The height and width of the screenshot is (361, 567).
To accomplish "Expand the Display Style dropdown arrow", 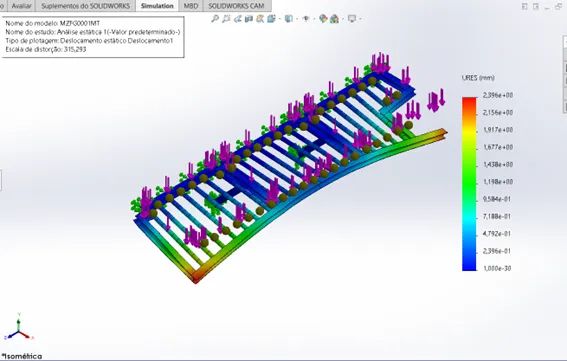I will pos(297,19).
